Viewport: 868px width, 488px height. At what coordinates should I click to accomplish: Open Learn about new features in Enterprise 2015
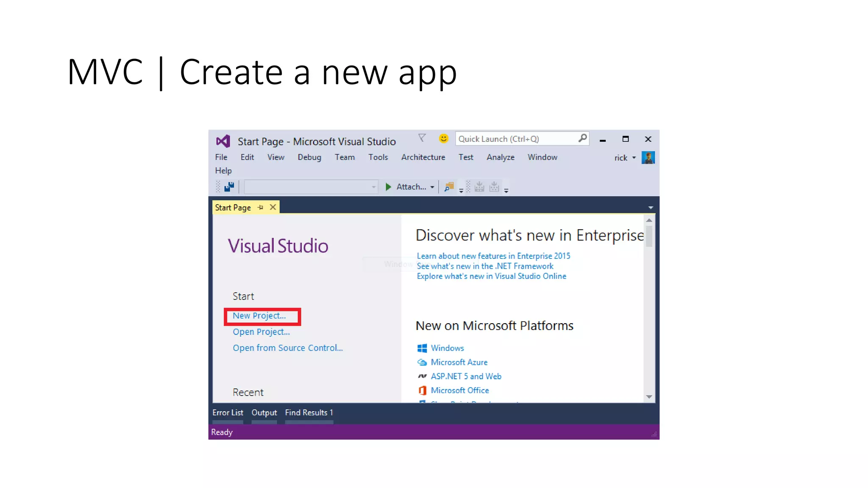coord(493,256)
